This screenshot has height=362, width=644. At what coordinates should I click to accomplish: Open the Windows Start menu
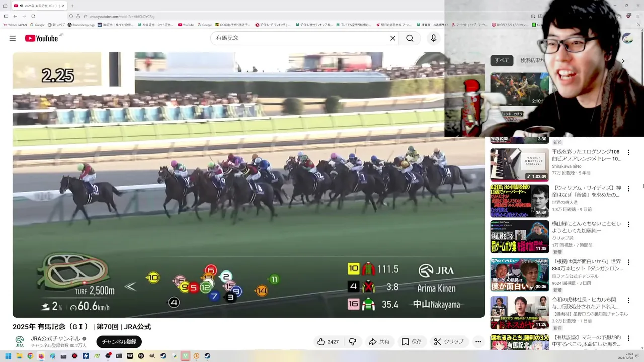pyautogui.click(x=8, y=356)
